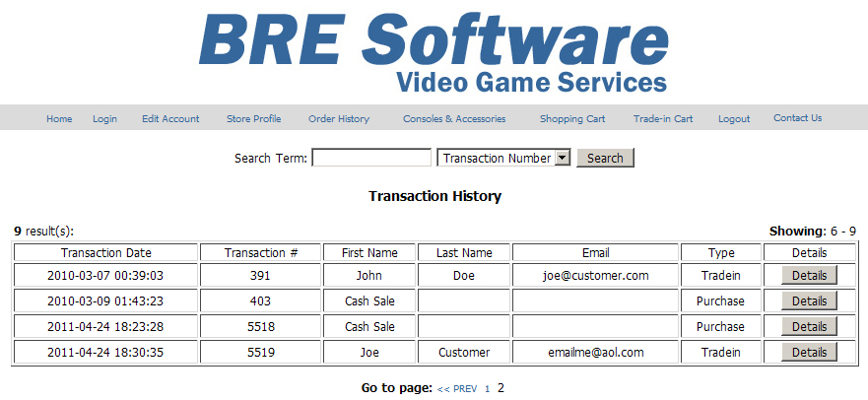Show Details for transaction 5519

point(809,353)
